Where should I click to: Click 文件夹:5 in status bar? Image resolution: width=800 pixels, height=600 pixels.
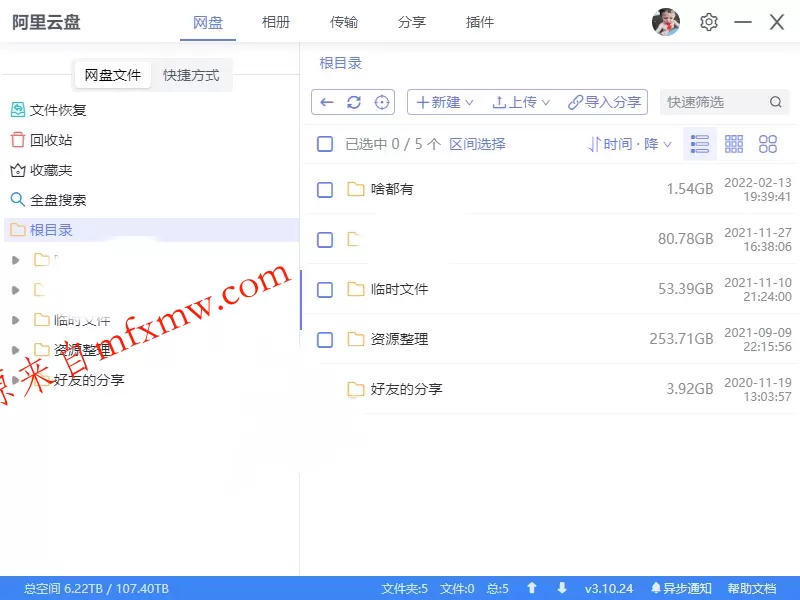coord(405,588)
